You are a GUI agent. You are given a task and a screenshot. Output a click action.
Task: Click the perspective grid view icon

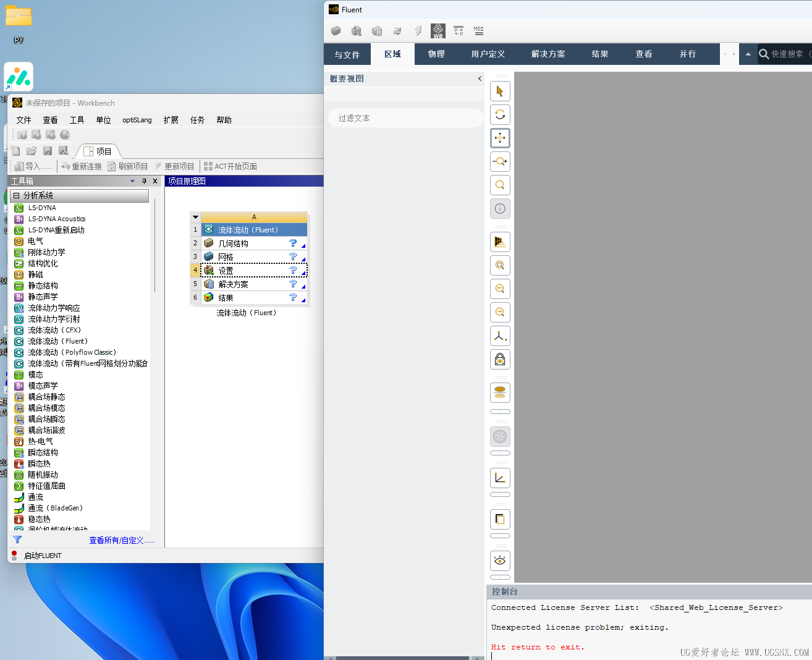(x=500, y=242)
